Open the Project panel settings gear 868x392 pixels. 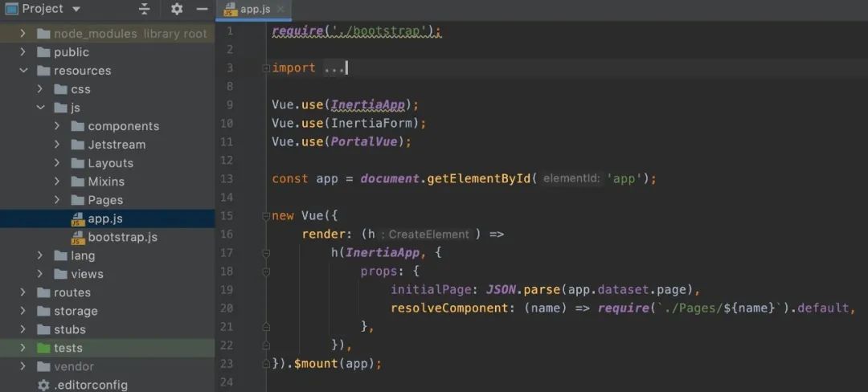pos(177,9)
